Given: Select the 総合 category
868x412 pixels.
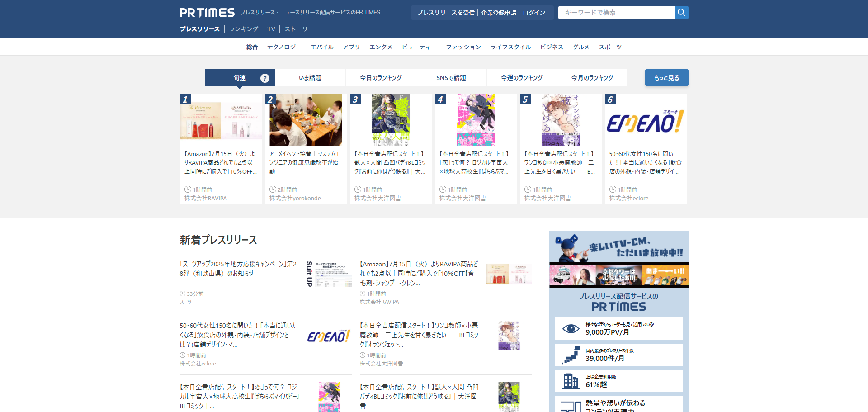Looking at the screenshot, I should tap(252, 47).
